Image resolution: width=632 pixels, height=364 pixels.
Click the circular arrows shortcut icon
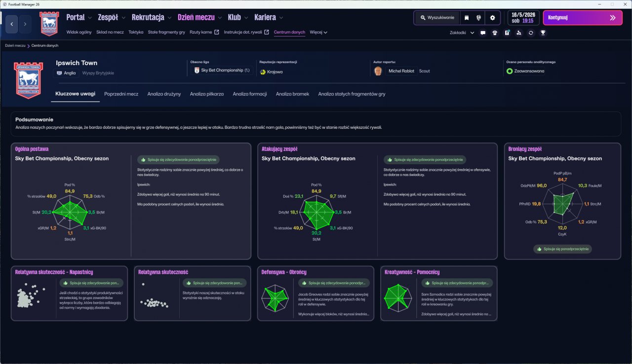coord(531,33)
